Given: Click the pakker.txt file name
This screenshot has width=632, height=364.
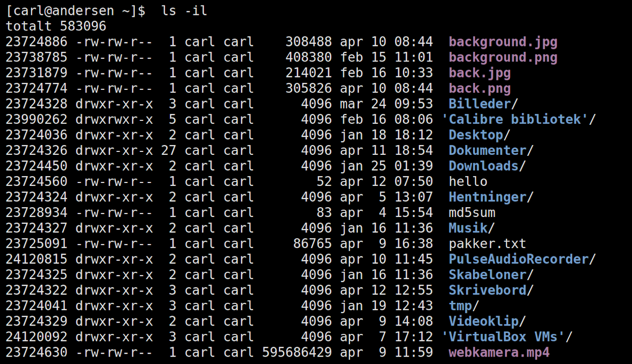Looking at the screenshot, I should click(487, 244).
